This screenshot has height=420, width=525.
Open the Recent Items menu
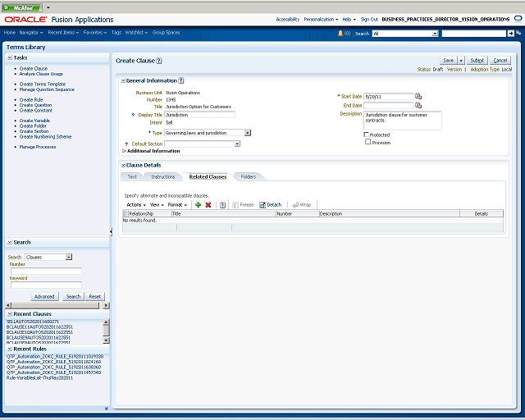[63, 33]
